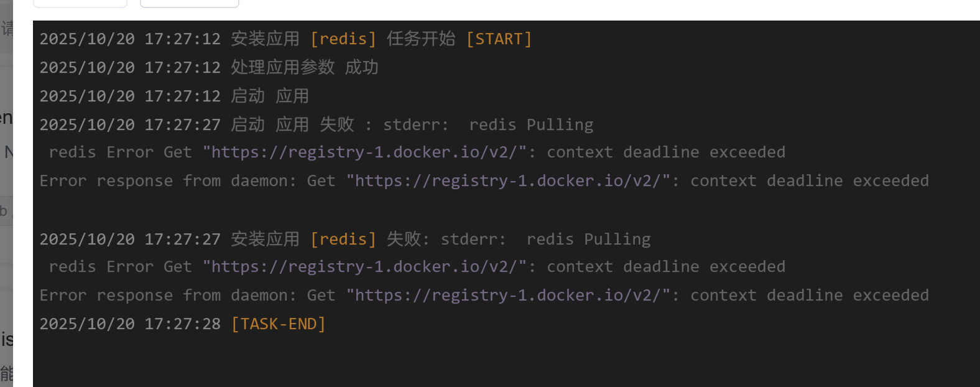Click 'context deadline exceeded' on the final error line

809,296
